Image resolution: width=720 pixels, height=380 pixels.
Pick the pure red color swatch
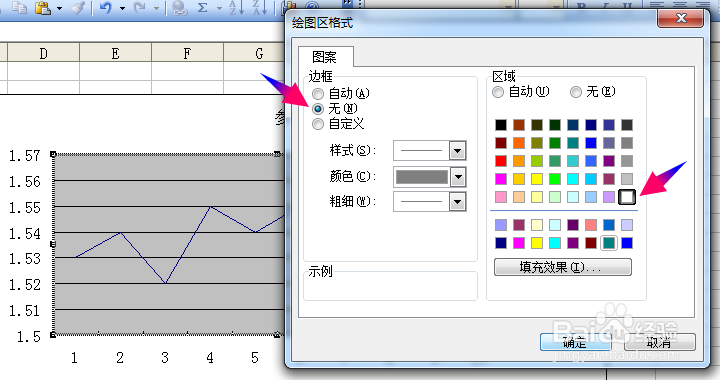[501, 161]
